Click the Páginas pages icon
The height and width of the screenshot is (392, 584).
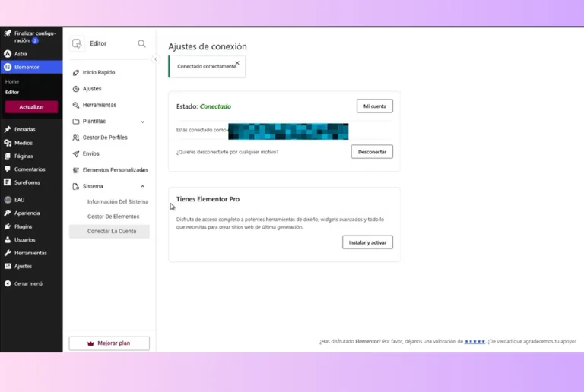(8, 156)
